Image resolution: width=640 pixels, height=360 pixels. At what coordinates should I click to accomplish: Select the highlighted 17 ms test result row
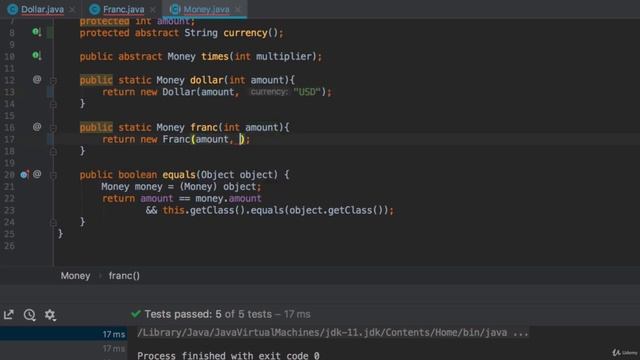[x=63, y=334]
